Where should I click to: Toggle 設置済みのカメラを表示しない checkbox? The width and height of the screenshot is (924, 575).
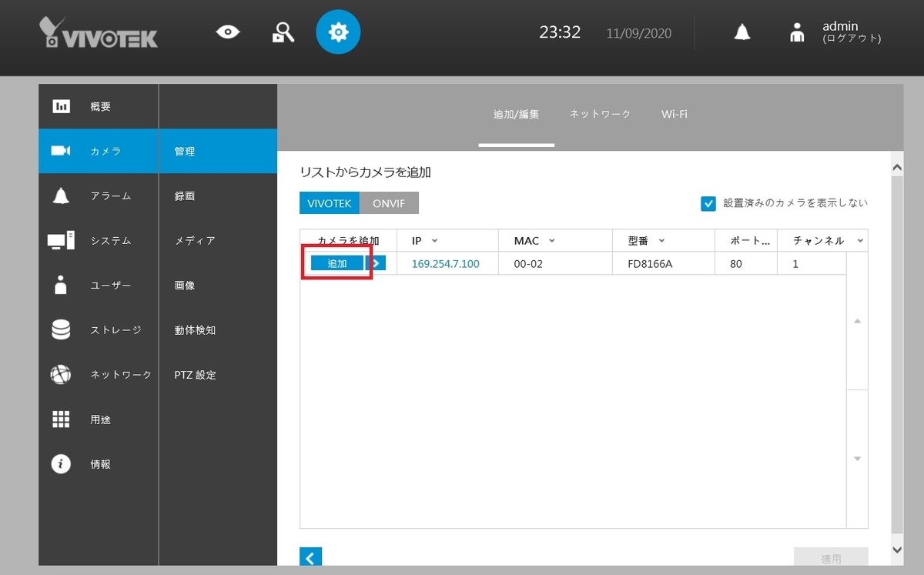click(708, 203)
